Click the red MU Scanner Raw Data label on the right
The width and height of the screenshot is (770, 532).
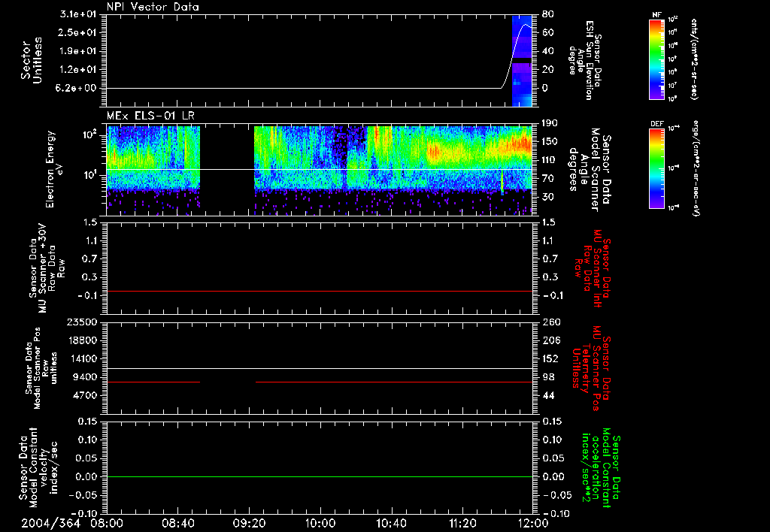(592, 268)
